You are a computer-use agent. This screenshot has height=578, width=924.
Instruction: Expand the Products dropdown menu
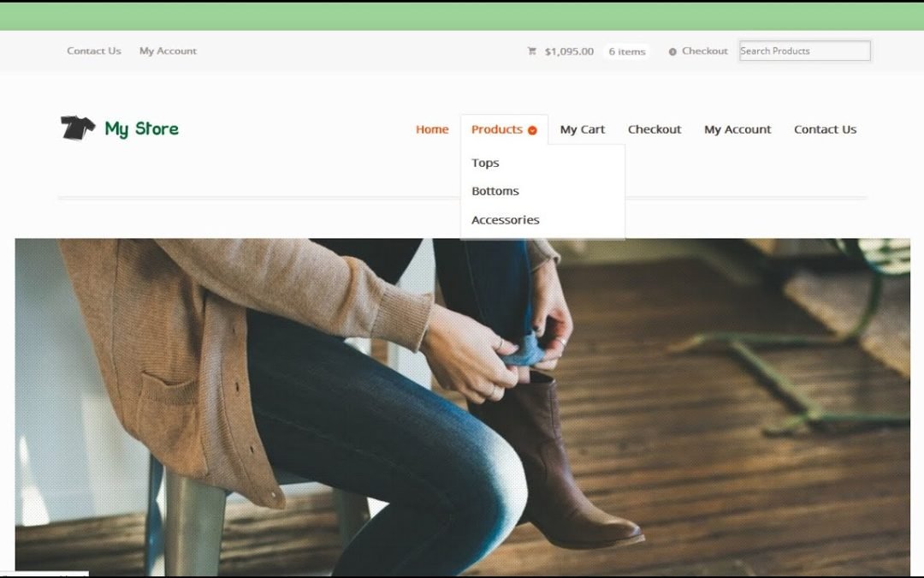497,129
